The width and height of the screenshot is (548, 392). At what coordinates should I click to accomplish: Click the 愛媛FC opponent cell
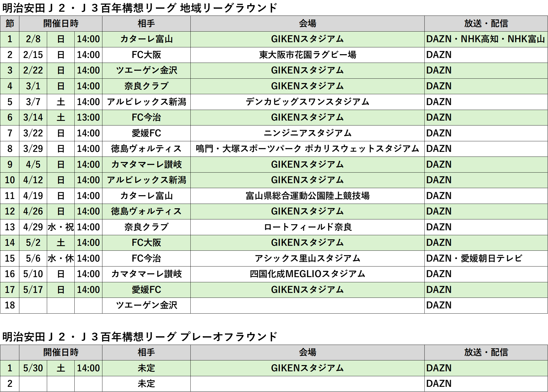[x=146, y=290]
